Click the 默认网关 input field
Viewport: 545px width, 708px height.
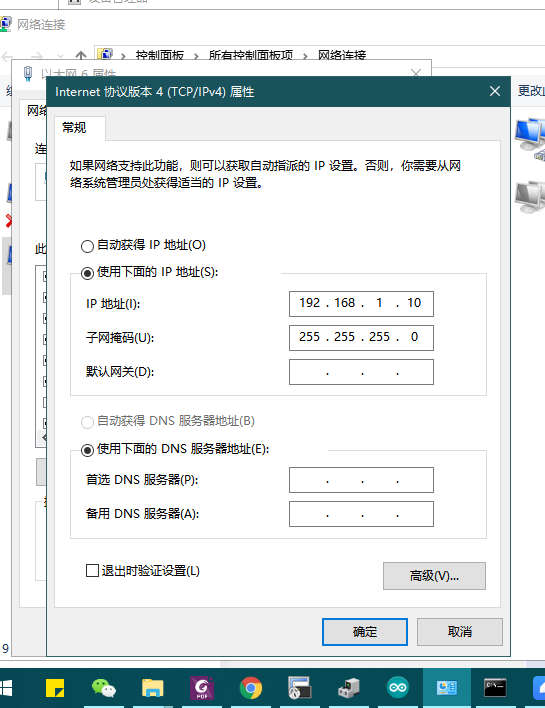[x=361, y=372]
